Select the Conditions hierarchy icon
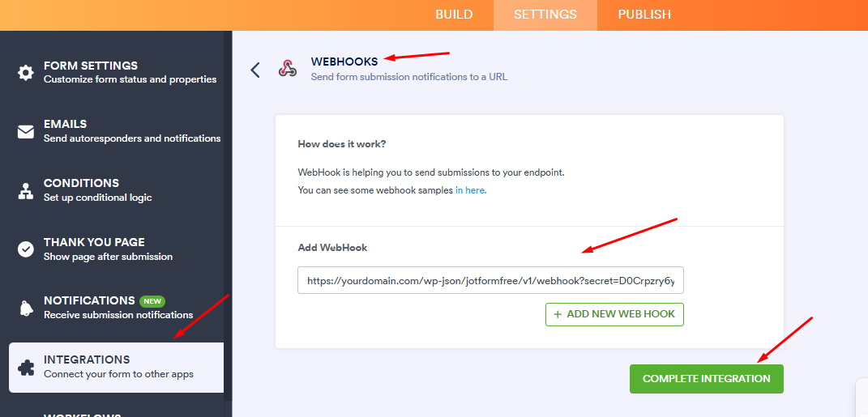This screenshot has height=417, width=868. click(26, 190)
